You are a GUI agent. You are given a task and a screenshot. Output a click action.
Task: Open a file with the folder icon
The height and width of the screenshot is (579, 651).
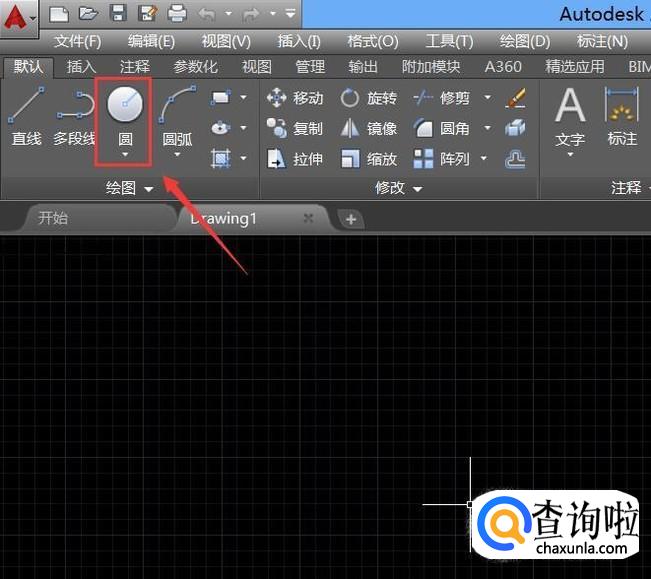tap(88, 13)
